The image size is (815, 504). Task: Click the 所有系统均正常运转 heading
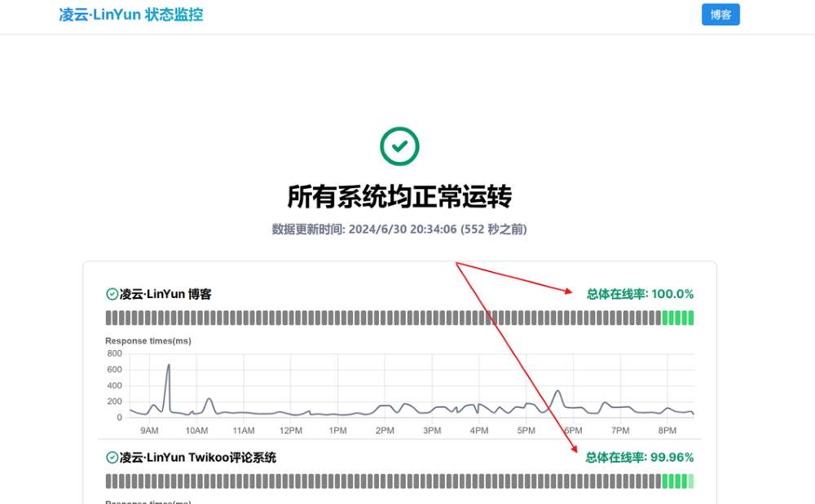pos(399,197)
